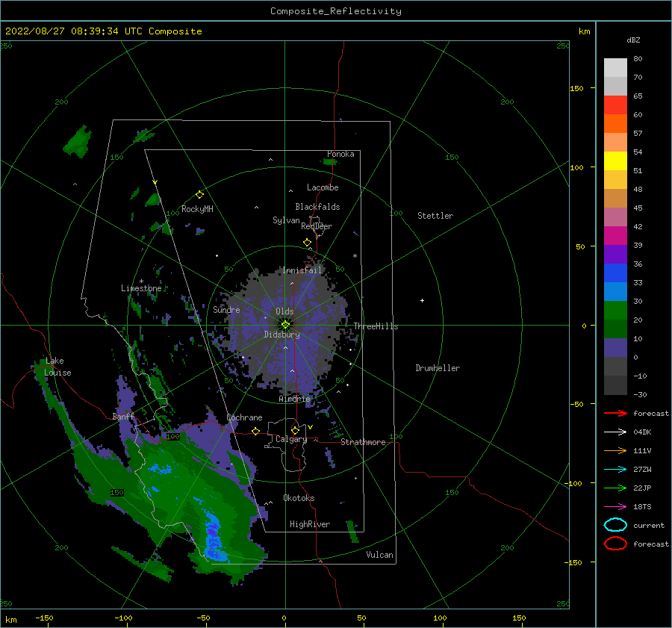Click the ThreeHills town label
672x628 pixels.
pyautogui.click(x=376, y=326)
